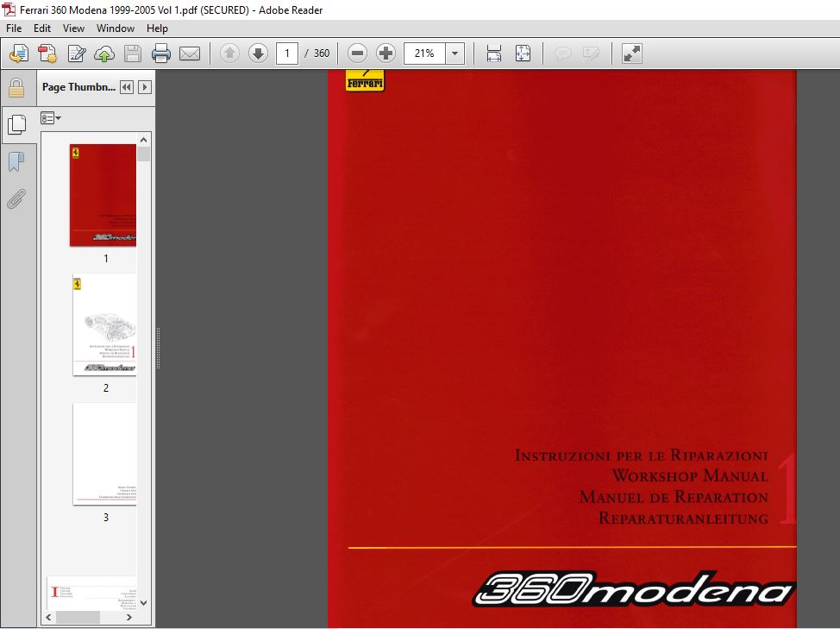The image size is (840, 629).
Task: Click the upload to cloud icon
Action: (x=104, y=53)
